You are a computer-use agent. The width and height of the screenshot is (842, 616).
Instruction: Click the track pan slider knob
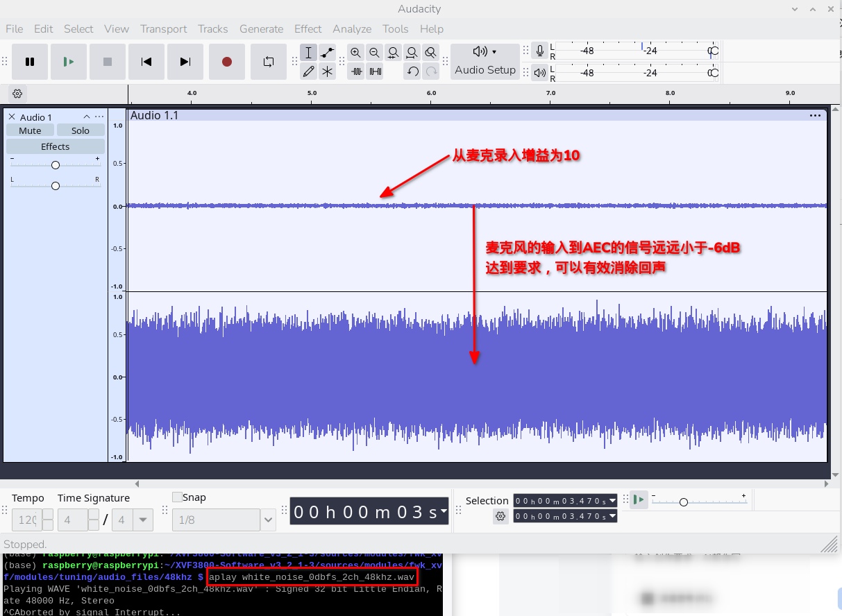coord(56,185)
